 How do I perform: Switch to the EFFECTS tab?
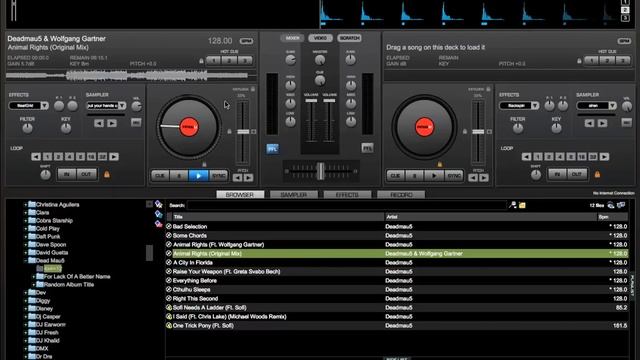347,195
